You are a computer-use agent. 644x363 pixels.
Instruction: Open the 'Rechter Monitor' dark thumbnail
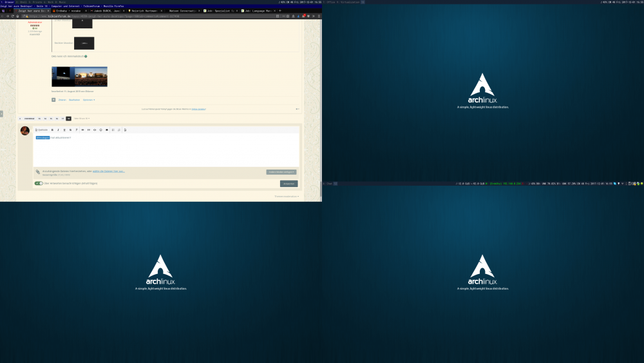point(84,43)
